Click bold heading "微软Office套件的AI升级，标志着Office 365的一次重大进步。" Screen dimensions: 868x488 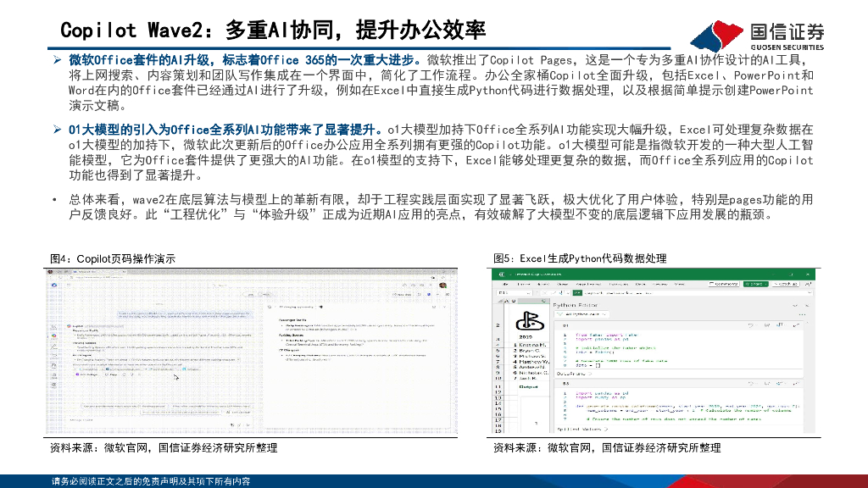(245, 60)
